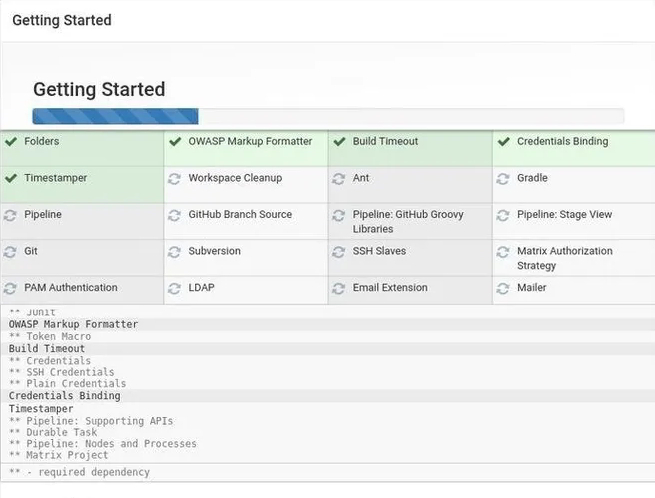Viewport: 655px width, 498px height.
Task: Click the pending sync icon for Workspace Cleanup
Action: (x=175, y=179)
